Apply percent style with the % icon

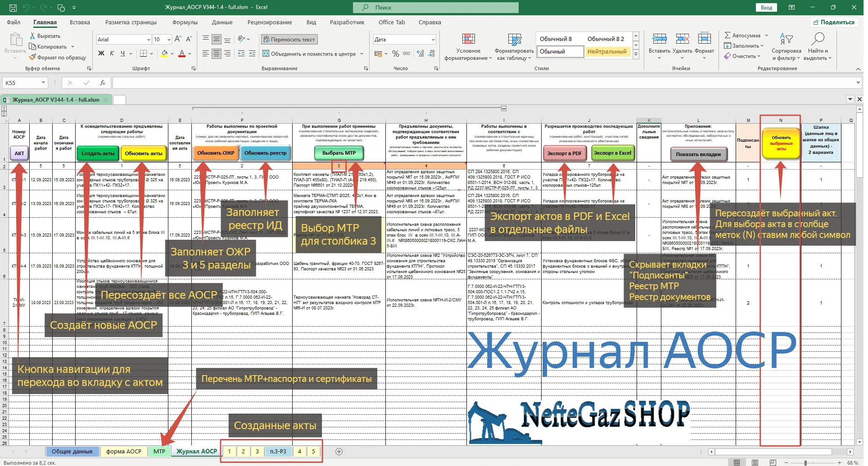tap(395, 54)
